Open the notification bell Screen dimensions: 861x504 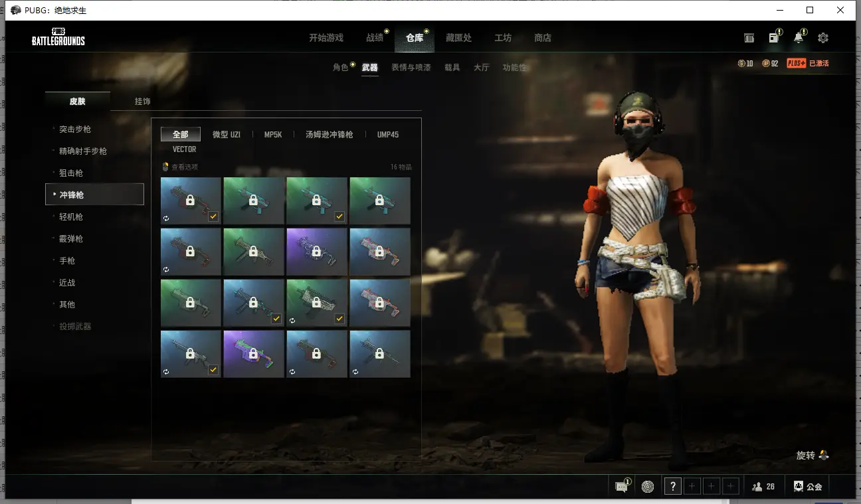tap(799, 38)
